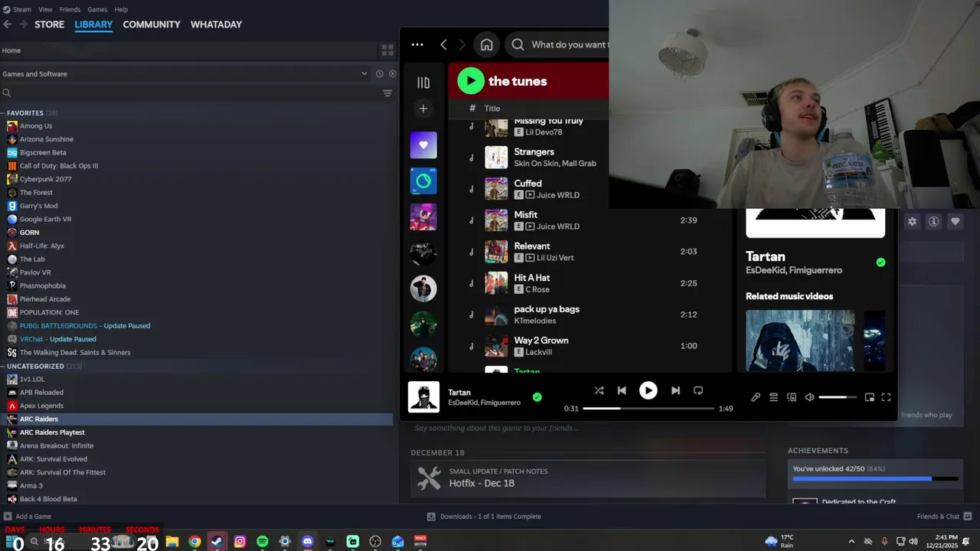Open the Hotfix - Dec 18 patch notes

(x=588, y=478)
